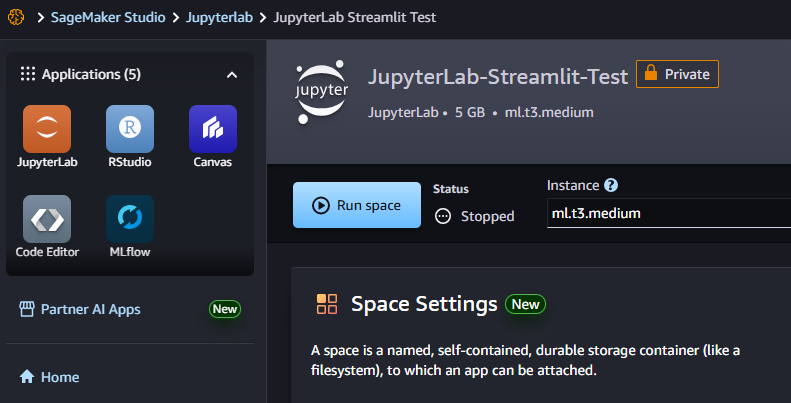Click the Instance label text
The image size is (791, 403).
point(573,185)
